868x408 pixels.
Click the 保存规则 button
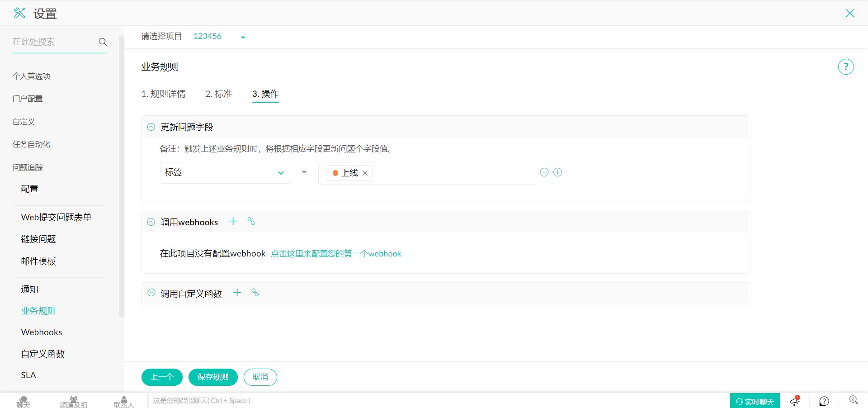click(x=213, y=377)
